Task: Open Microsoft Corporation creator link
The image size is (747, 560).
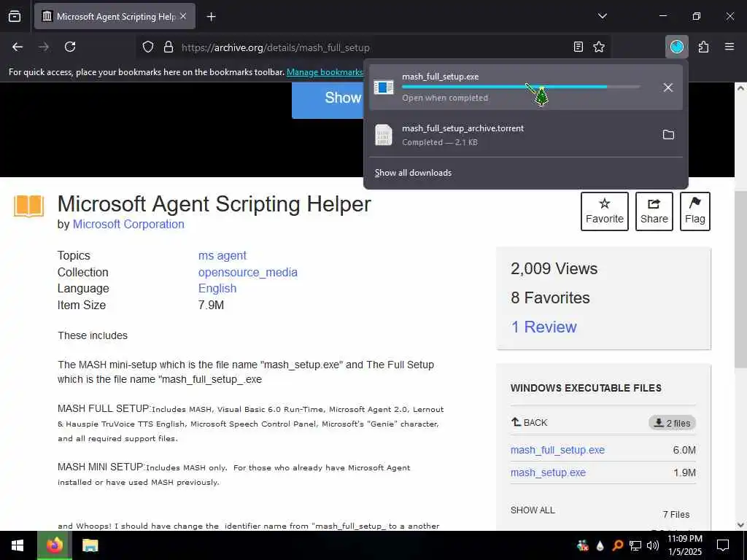Action: (x=128, y=225)
